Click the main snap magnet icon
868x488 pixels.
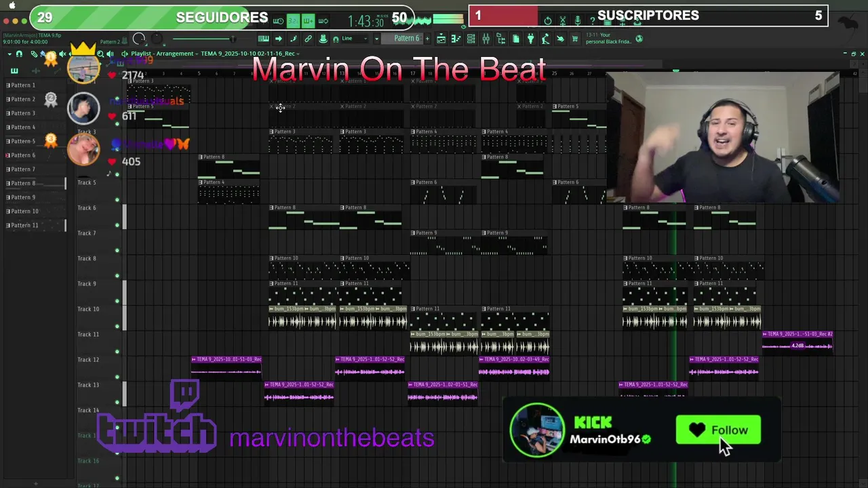pyautogui.click(x=335, y=39)
